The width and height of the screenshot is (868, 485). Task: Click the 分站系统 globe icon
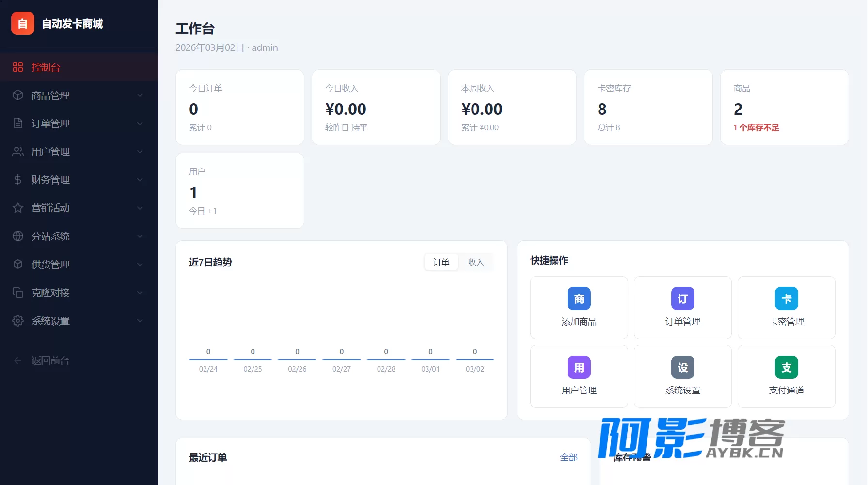(x=18, y=236)
